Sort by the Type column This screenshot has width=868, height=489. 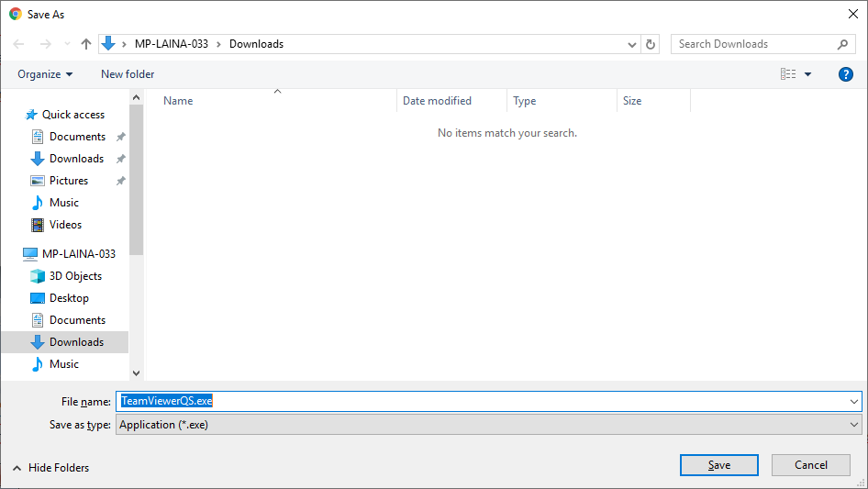click(x=524, y=101)
